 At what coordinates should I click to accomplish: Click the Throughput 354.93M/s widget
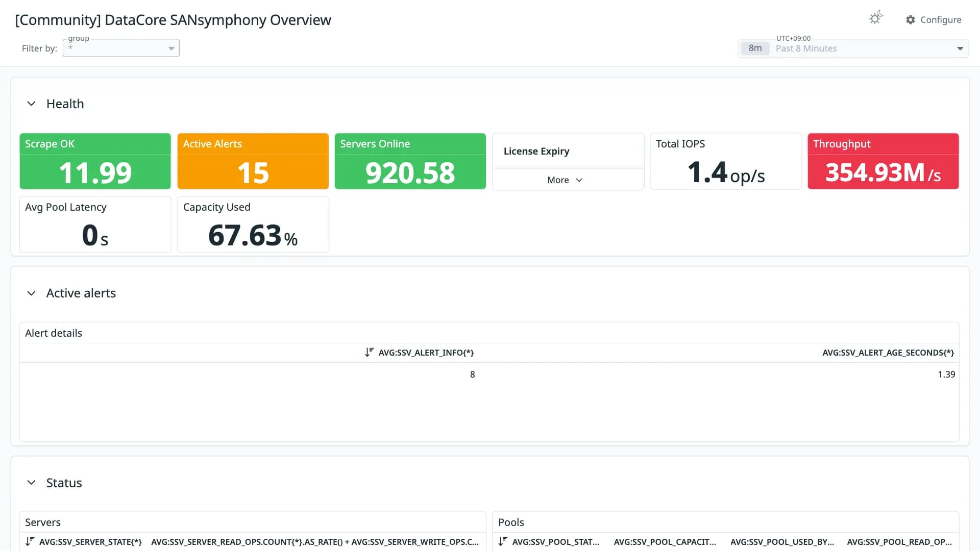[x=883, y=161]
